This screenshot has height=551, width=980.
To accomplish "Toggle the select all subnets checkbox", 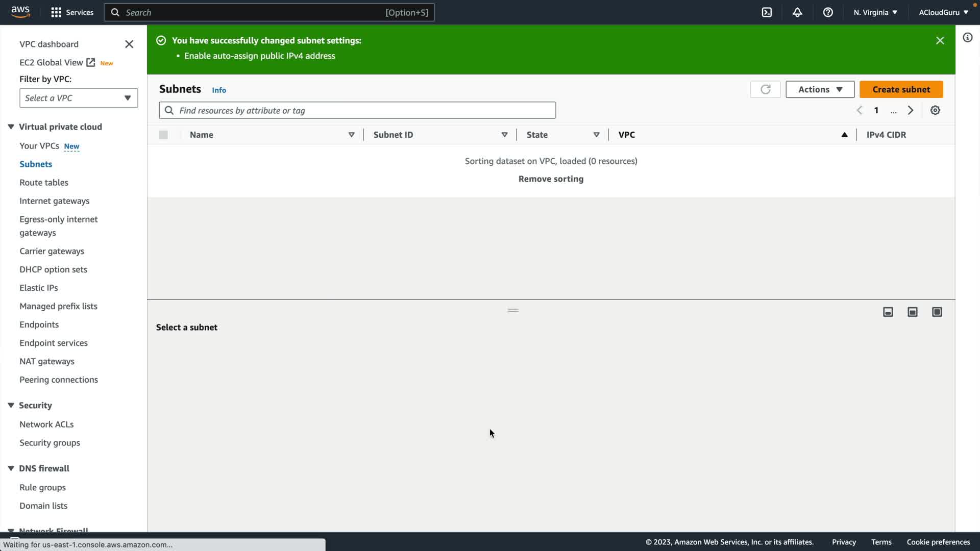I will pyautogui.click(x=163, y=135).
